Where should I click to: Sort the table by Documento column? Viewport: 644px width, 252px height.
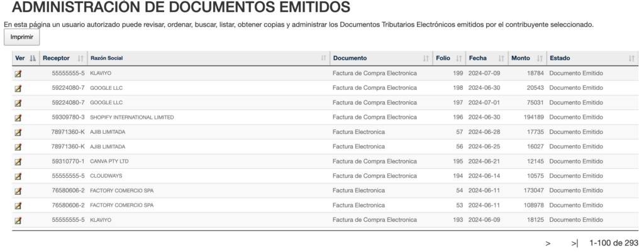tap(380, 58)
